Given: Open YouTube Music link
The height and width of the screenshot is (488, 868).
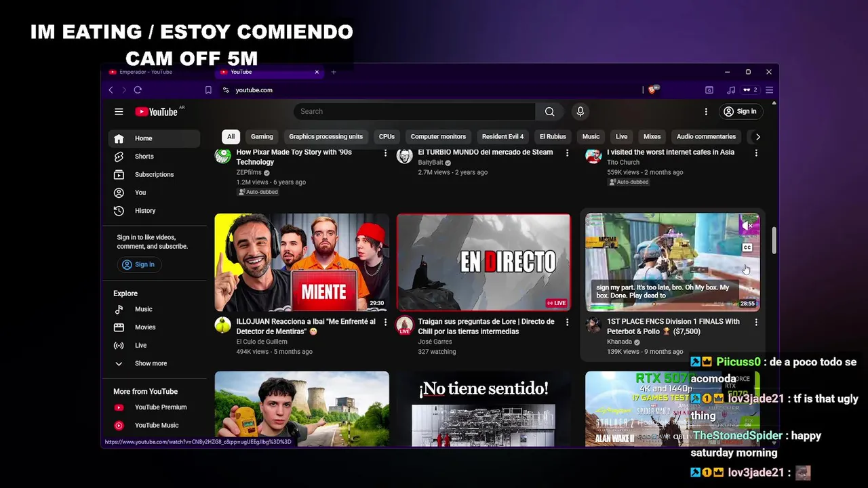Looking at the screenshot, I should coord(154,426).
